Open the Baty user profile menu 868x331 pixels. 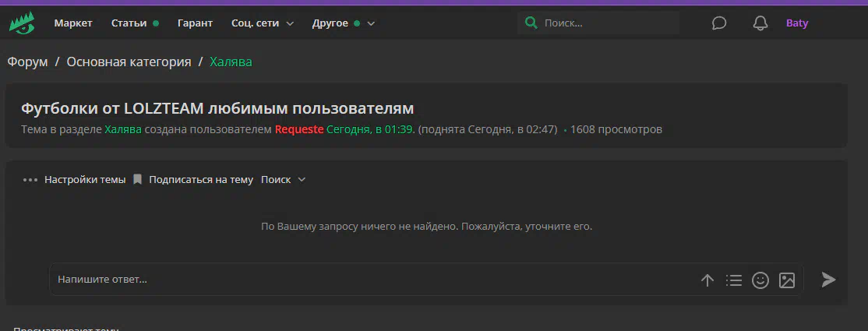797,23
